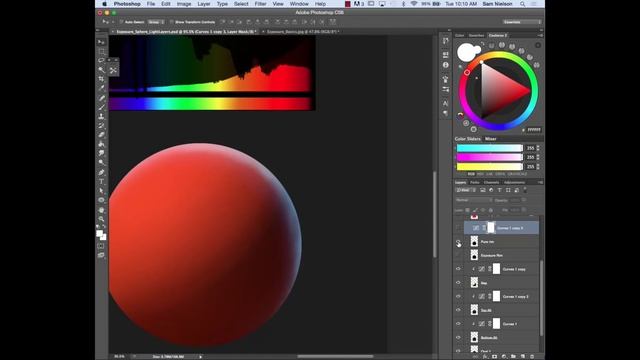Click the new adjustment layer icon

[504, 356]
